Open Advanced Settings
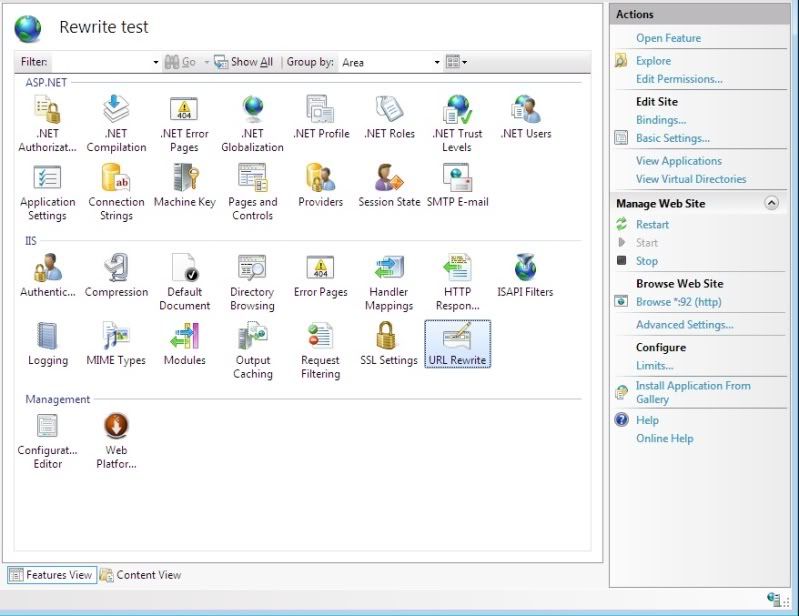 pyautogui.click(x=684, y=325)
